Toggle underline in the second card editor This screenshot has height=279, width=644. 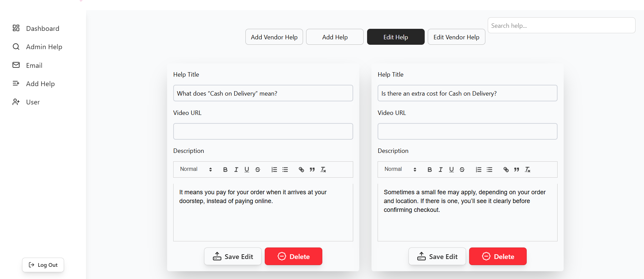pos(451,170)
